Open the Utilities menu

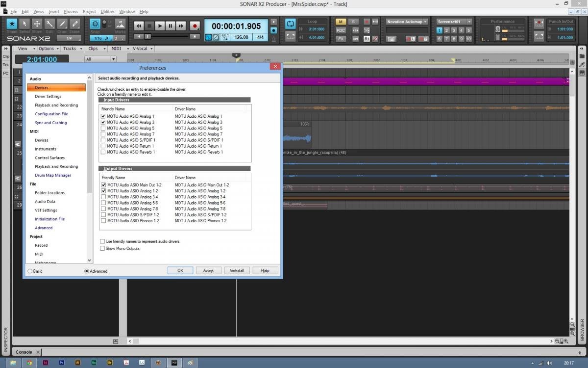(x=107, y=11)
